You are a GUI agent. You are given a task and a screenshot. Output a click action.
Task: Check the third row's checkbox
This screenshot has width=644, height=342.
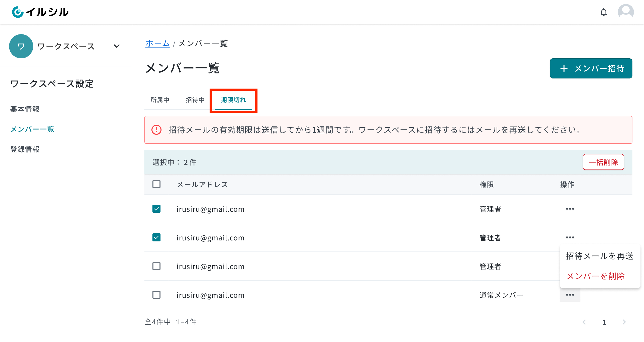coord(156,266)
